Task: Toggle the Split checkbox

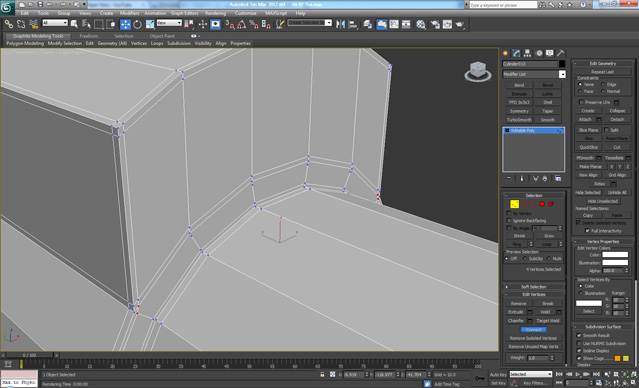Action: pyautogui.click(x=606, y=130)
